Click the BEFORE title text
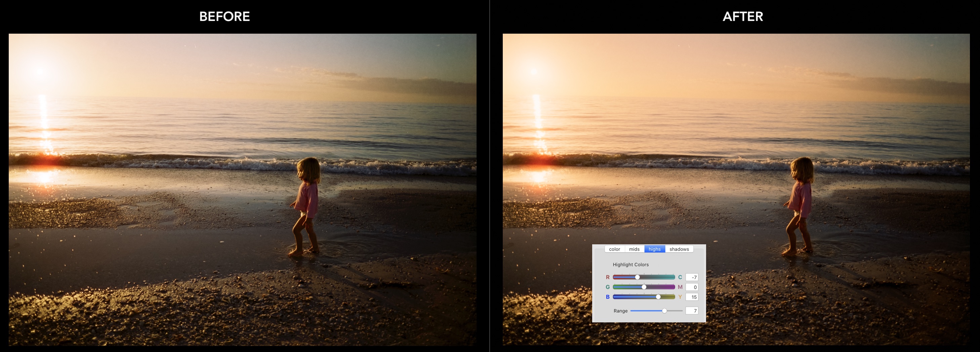Image resolution: width=980 pixels, height=352 pixels. (224, 16)
